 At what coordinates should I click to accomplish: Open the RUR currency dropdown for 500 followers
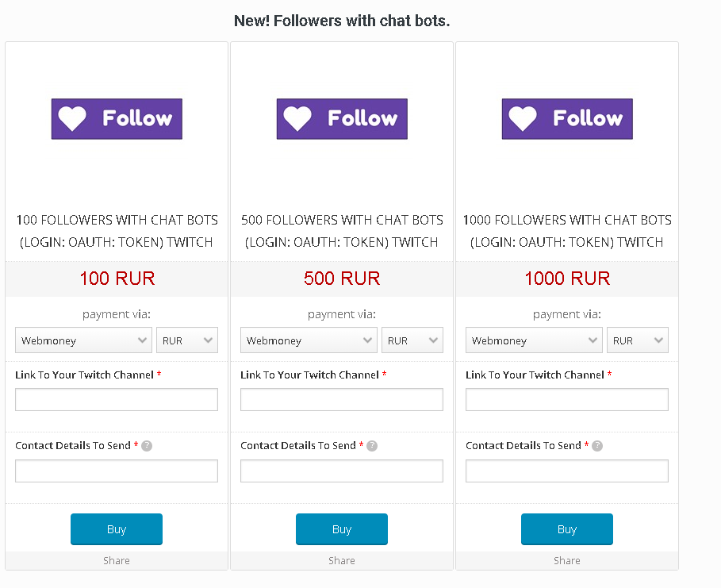tap(412, 340)
